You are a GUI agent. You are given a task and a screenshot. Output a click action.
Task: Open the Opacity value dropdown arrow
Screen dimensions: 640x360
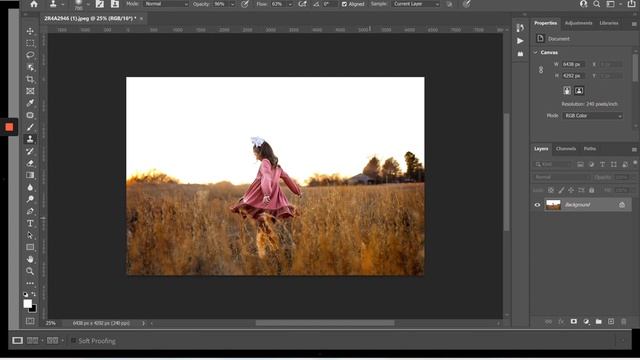(232, 4)
